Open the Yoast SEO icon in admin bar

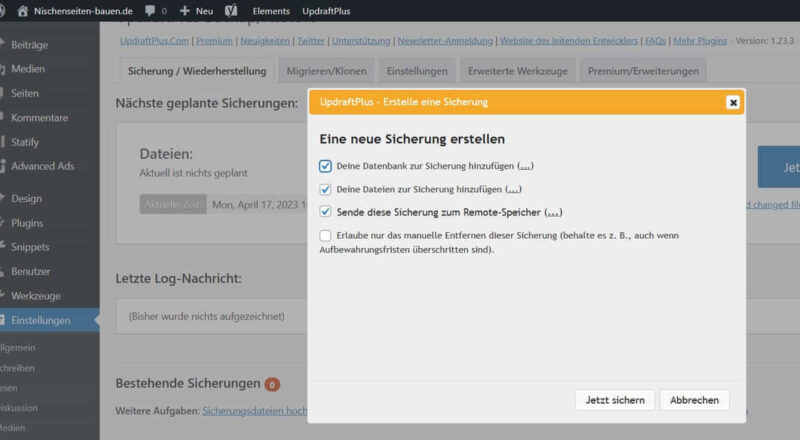click(231, 11)
